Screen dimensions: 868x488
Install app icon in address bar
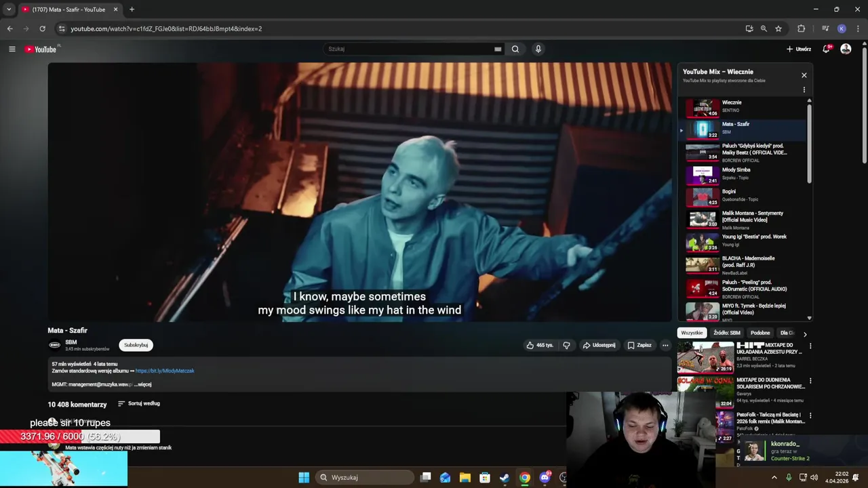coord(749,28)
